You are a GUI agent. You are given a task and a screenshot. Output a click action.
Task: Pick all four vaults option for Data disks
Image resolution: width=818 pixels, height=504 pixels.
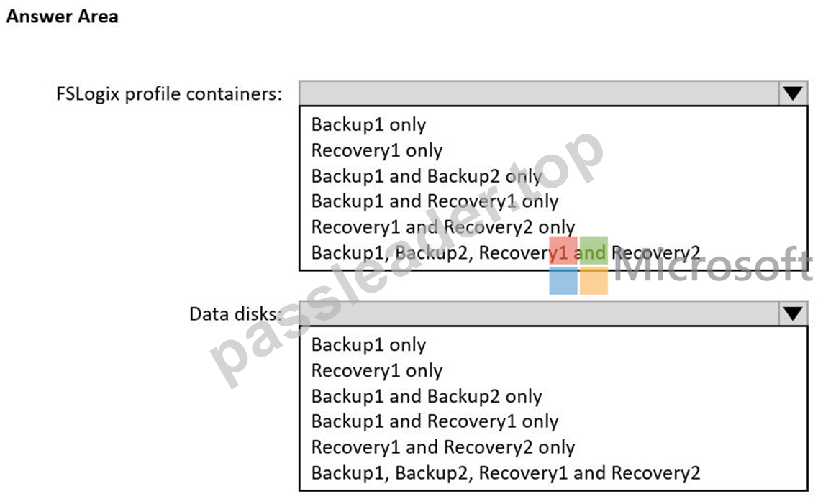[506, 473]
